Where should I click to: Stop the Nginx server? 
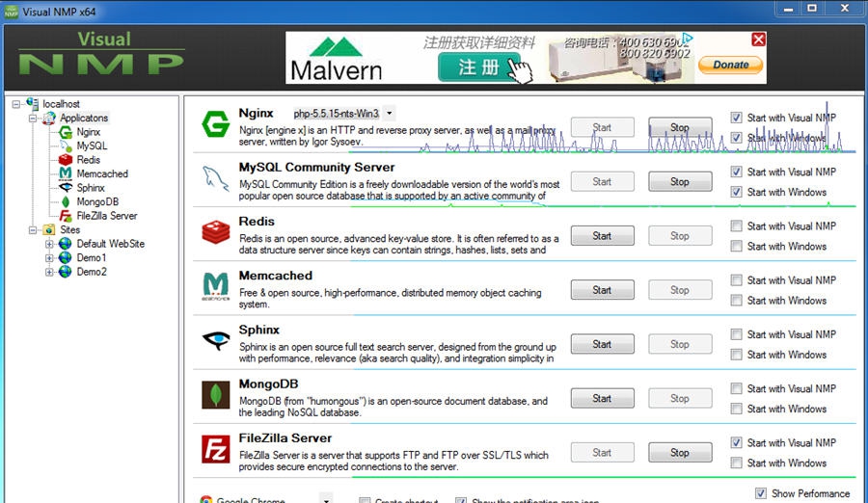(x=680, y=127)
